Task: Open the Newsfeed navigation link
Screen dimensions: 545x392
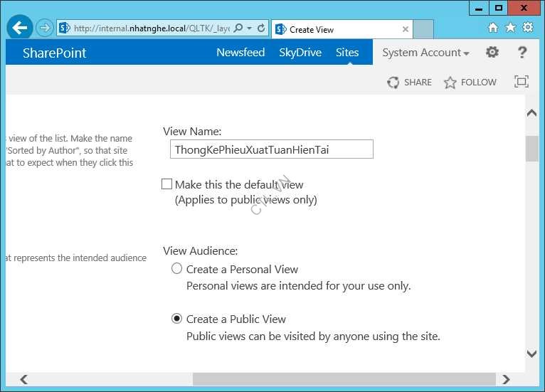Action: pyautogui.click(x=240, y=53)
